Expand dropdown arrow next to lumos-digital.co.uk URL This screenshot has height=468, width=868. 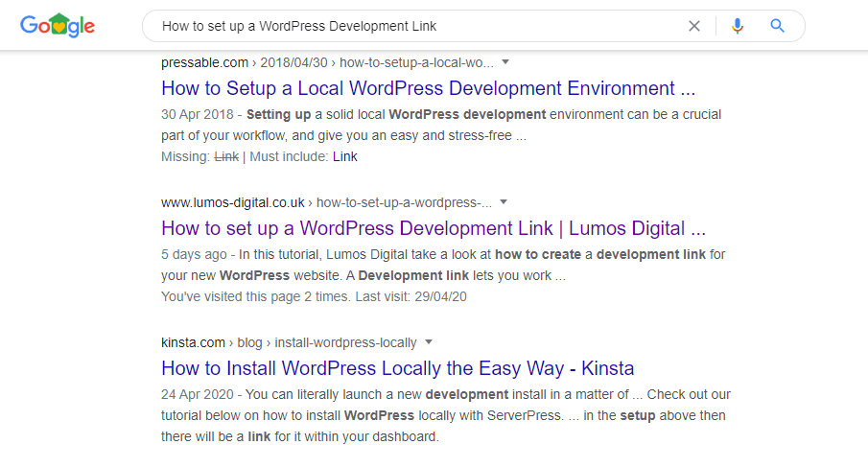(504, 202)
